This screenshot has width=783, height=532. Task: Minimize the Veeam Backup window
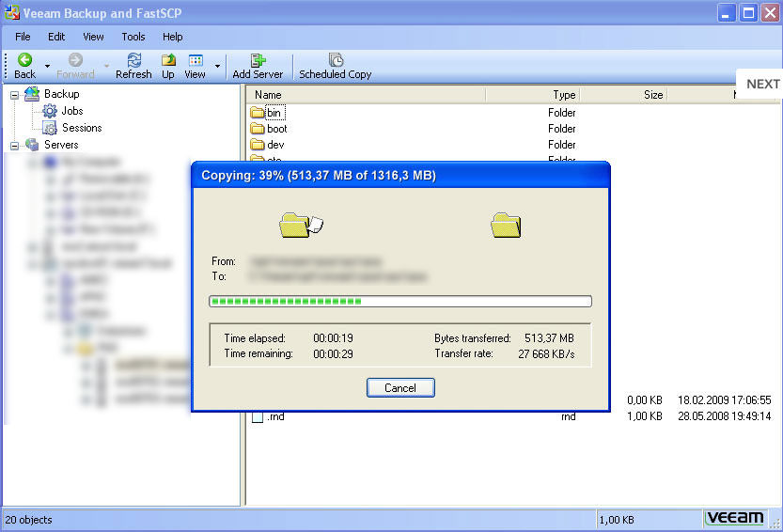tap(727, 12)
